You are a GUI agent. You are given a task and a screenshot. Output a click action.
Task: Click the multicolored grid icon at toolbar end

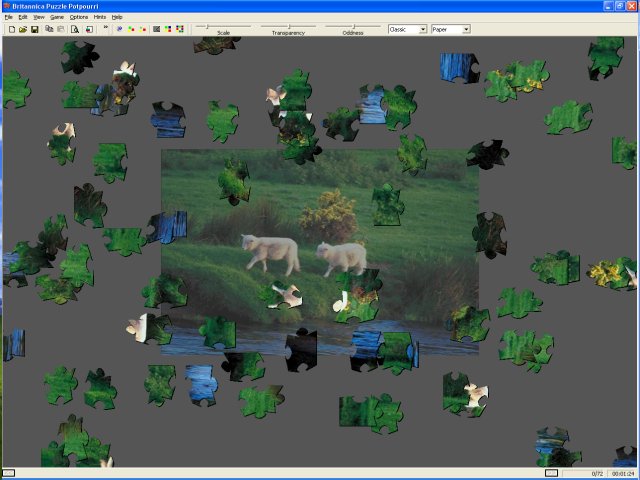point(181,29)
